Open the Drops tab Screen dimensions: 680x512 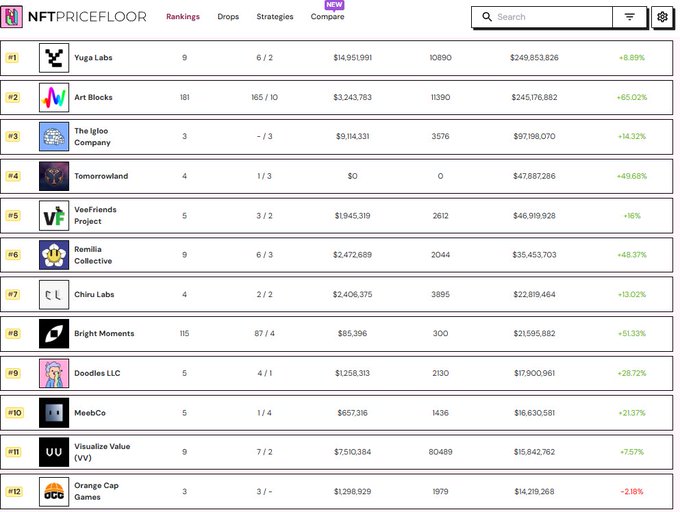228,16
